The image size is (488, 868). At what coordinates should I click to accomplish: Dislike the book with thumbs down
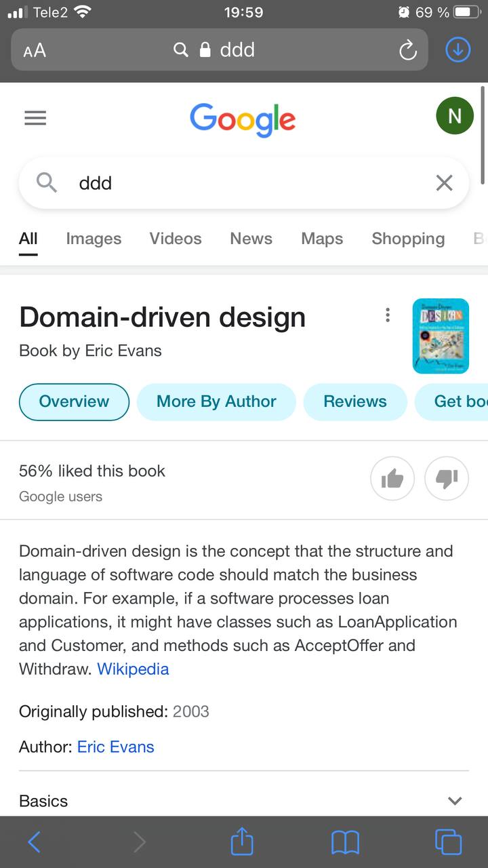pyautogui.click(x=447, y=479)
